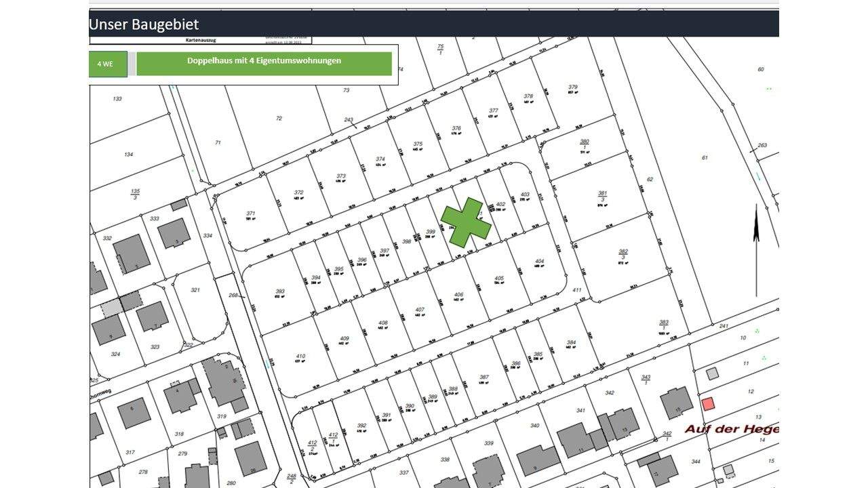Viewport: 868px width, 488px height.
Task: Click the Auf der Hege street label
Action: pyautogui.click(x=731, y=429)
